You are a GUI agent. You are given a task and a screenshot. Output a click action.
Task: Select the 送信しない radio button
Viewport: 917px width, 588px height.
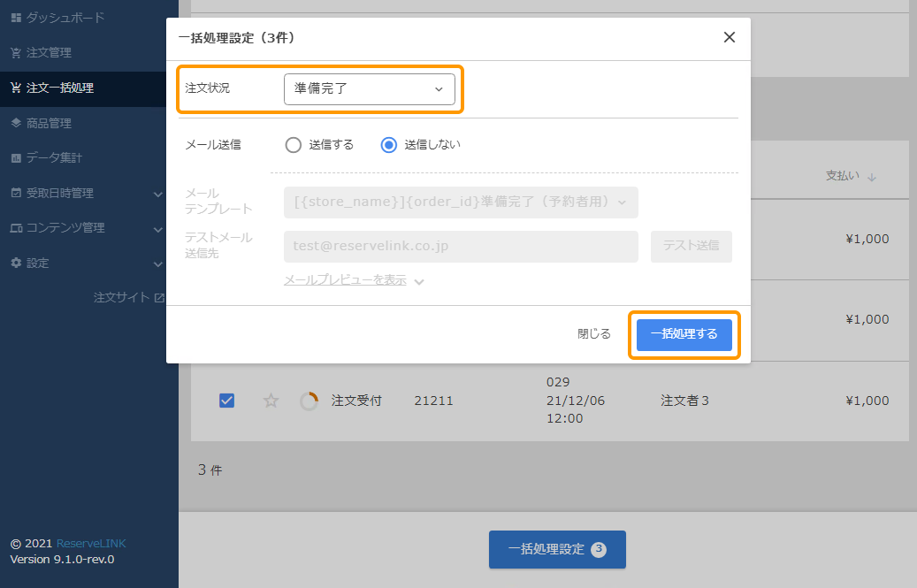388,145
